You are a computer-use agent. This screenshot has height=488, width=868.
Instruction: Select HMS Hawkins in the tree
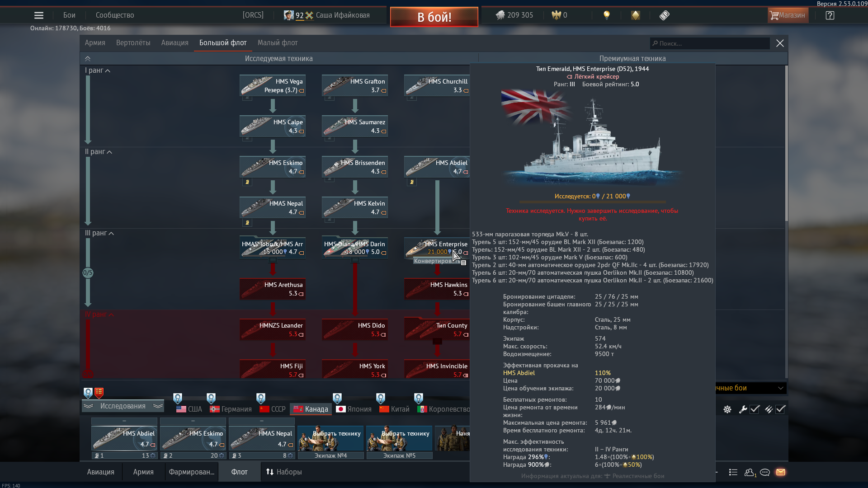tap(437, 289)
